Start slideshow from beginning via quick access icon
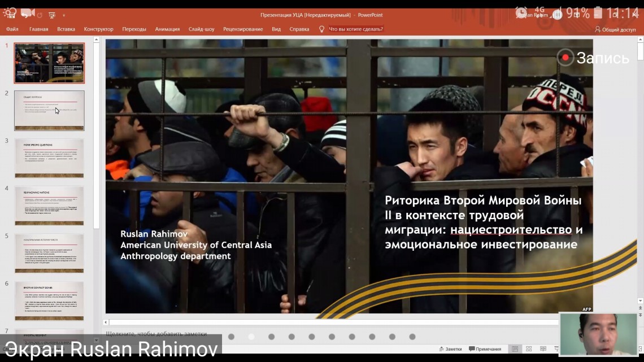The height and width of the screenshot is (362, 644). [53, 15]
